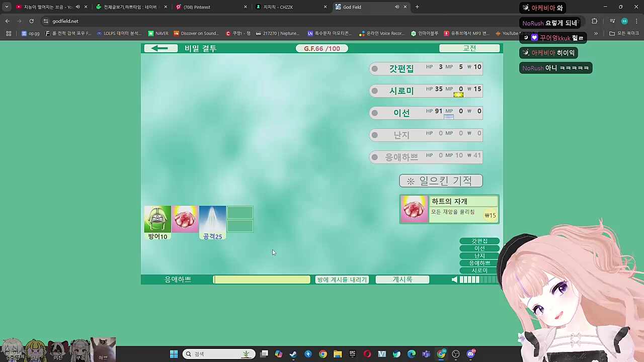Open the Chrome profile avatar

pyautogui.click(x=624, y=21)
